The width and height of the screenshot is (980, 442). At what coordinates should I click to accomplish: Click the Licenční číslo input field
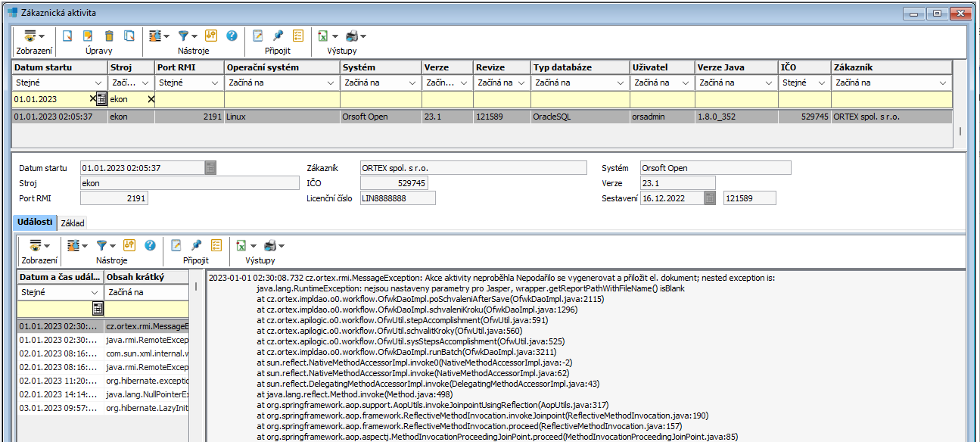[397, 198]
